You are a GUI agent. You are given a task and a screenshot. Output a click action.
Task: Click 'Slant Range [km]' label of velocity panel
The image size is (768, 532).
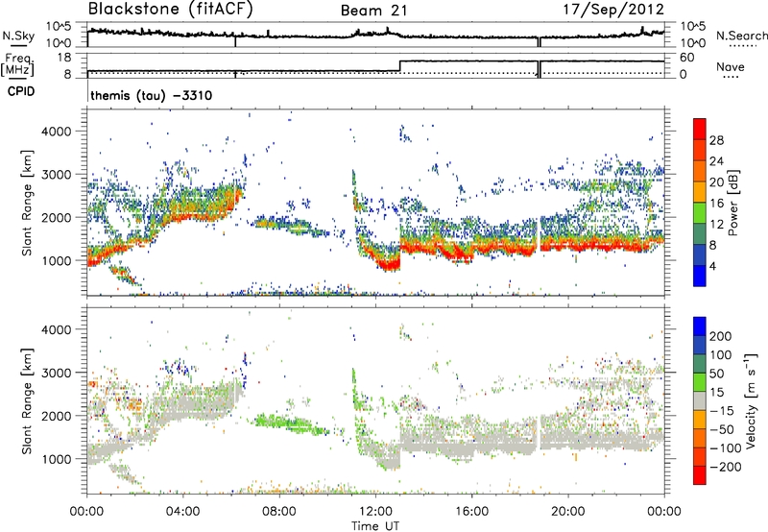click(x=27, y=401)
